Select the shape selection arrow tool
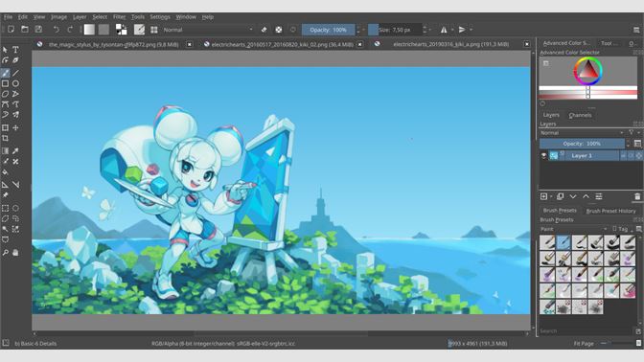644x362 pixels. coord(5,50)
